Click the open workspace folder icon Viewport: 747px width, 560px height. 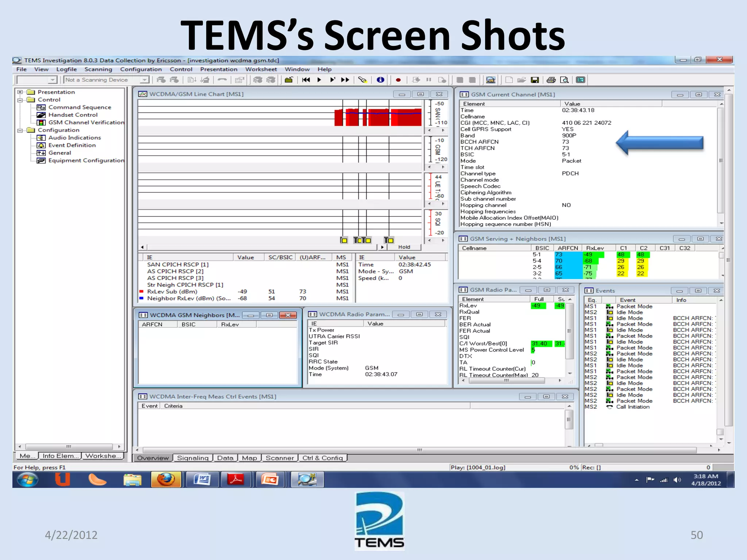coord(522,80)
